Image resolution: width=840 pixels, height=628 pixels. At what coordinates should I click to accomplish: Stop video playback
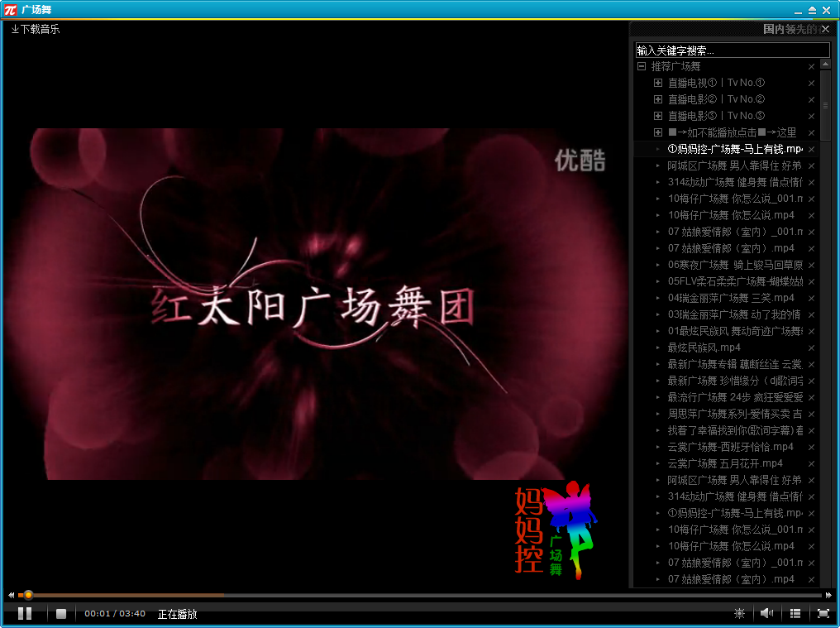point(61,613)
